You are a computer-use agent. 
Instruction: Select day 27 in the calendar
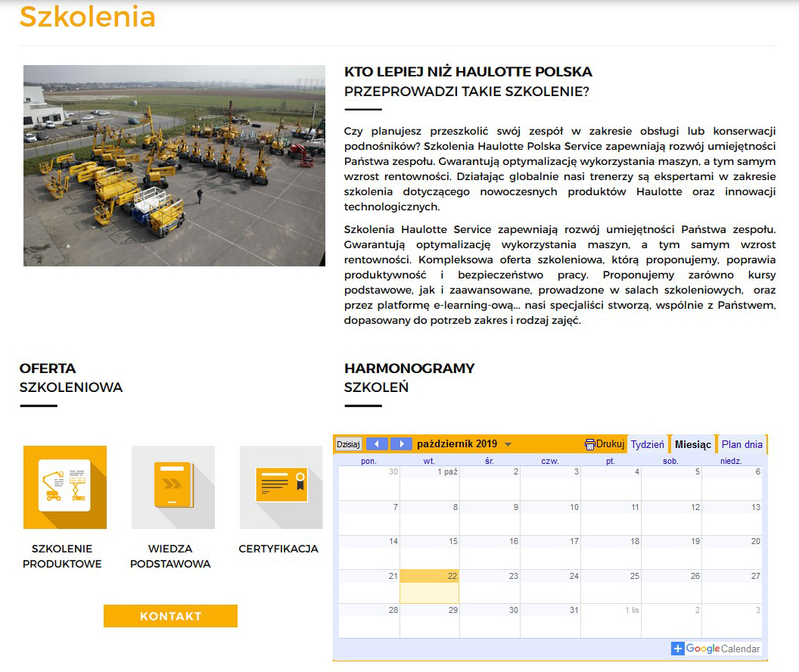click(732, 586)
